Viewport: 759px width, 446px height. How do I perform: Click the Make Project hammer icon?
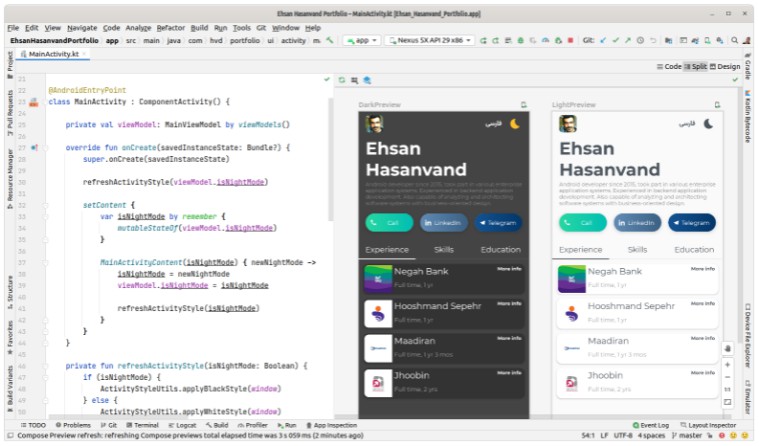tap(330, 41)
